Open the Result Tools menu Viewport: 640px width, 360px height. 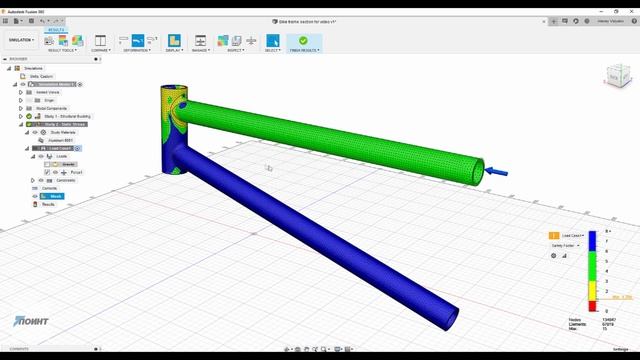coord(62,50)
